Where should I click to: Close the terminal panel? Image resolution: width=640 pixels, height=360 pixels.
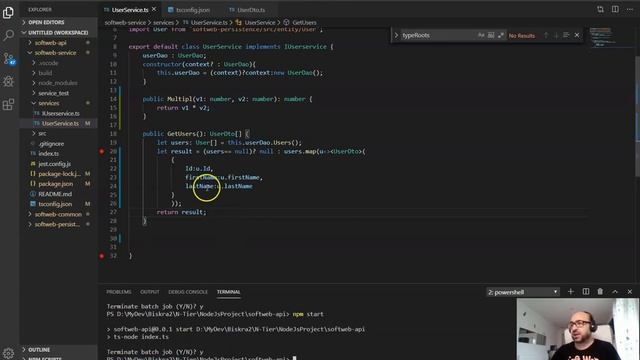pyautogui.click(x=630, y=291)
